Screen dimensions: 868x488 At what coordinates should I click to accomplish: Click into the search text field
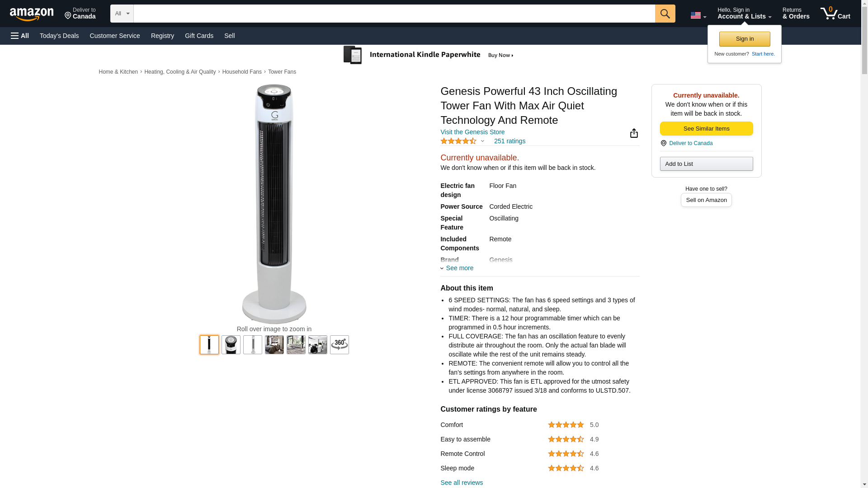coord(394,14)
